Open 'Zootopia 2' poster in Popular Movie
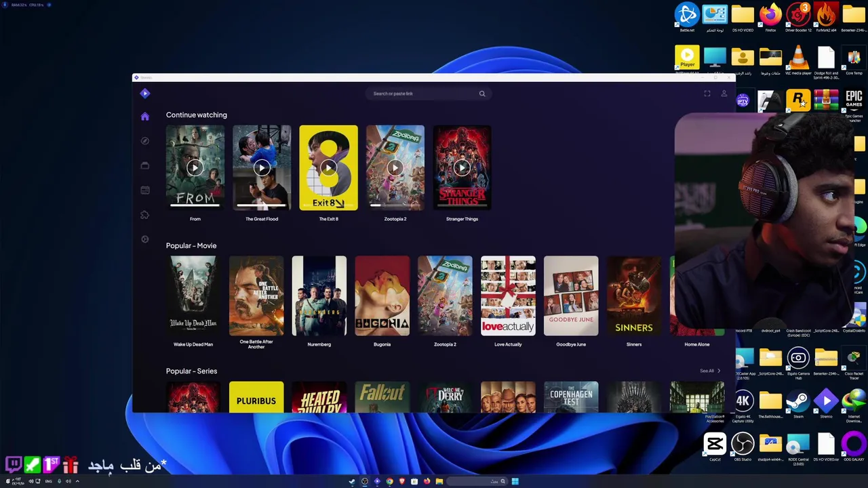868x488 pixels. tap(445, 296)
